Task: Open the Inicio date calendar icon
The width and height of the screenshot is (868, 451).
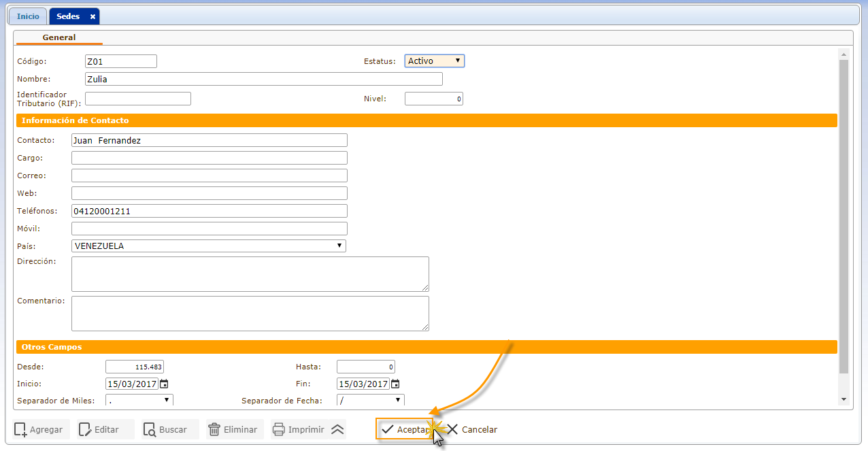Action: pos(164,384)
